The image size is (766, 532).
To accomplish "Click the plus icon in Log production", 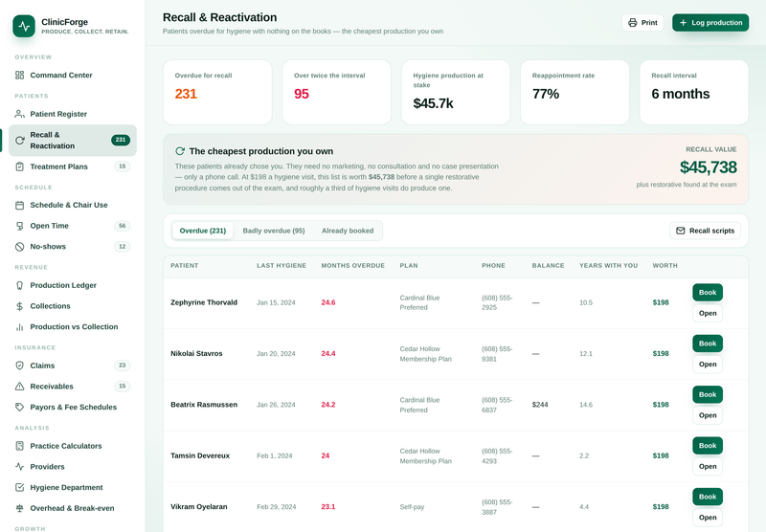I will (x=683, y=23).
